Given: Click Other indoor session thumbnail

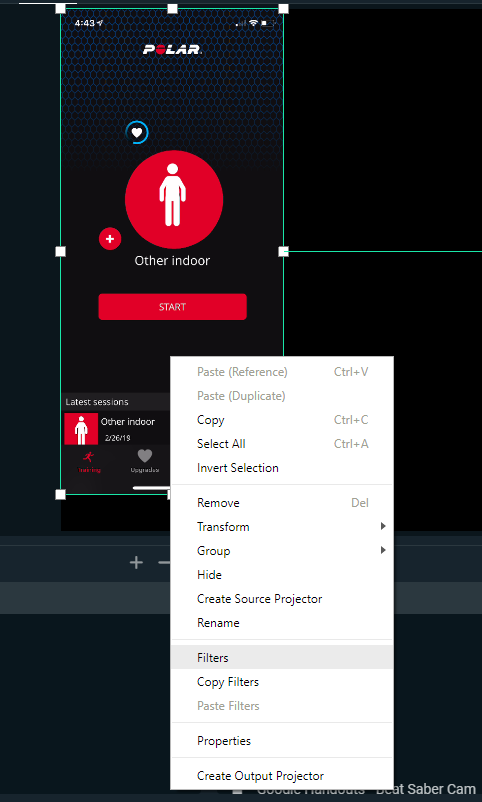Looking at the screenshot, I should [x=81, y=429].
